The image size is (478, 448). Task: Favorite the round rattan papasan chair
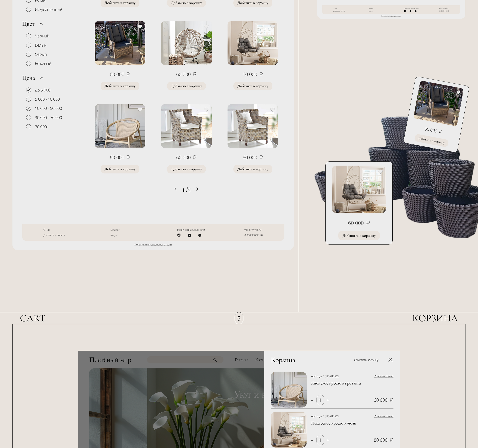click(x=206, y=26)
